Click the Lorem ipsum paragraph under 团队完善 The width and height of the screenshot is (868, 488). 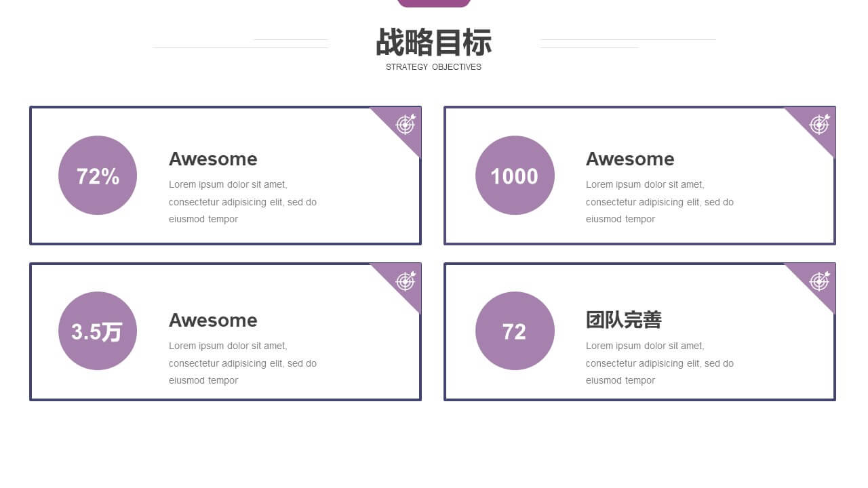(x=660, y=363)
